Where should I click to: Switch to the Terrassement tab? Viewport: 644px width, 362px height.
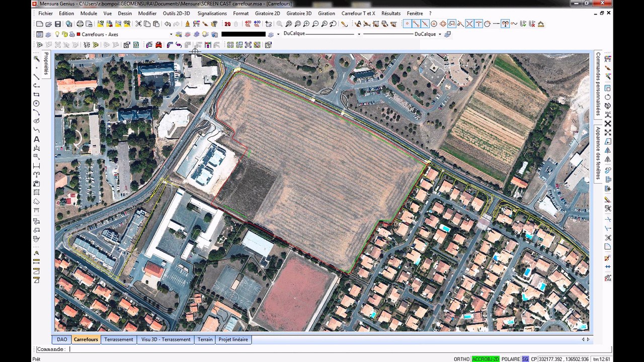[x=119, y=339]
